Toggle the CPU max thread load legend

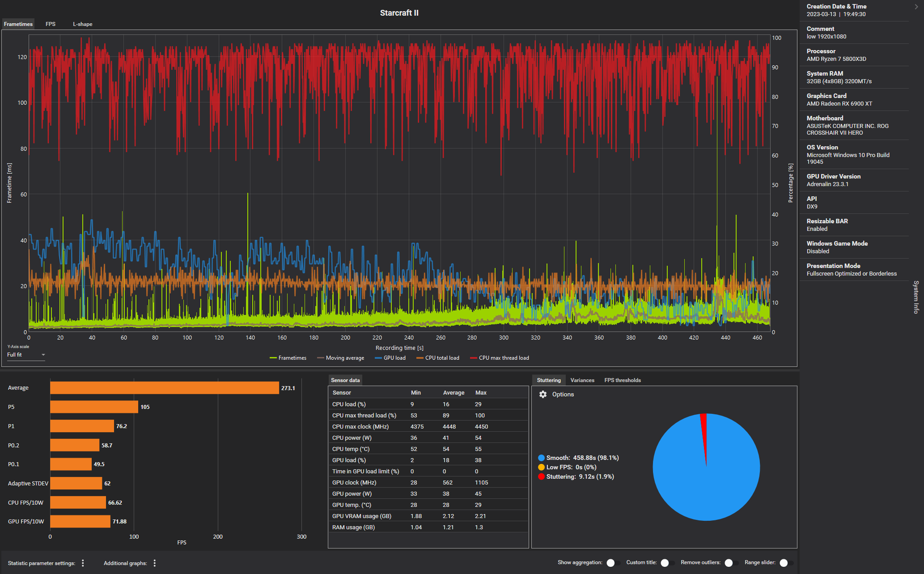pos(500,358)
